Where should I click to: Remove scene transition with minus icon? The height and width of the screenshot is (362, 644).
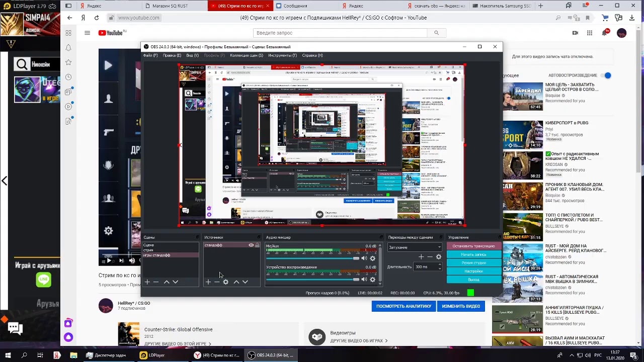(x=430, y=257)
